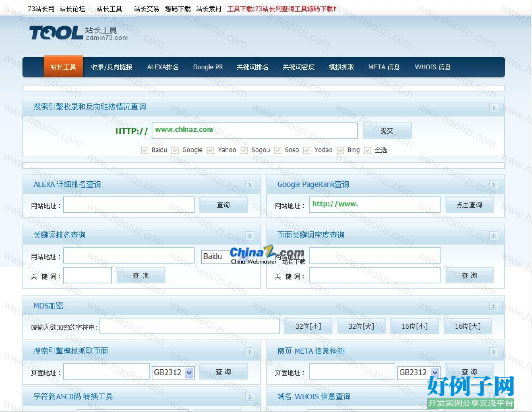Image resolution: width=532 pixels, height=412 pixels.
Task: Submit the URL with the 提交 button
Action: pos(387,131)
